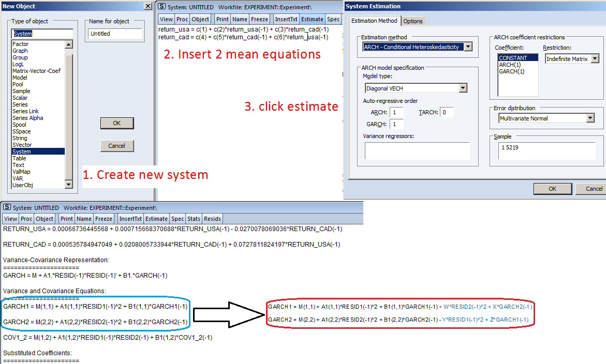
Task: Click Estimate in the upper System window toolbar
Action: point(312,19)
